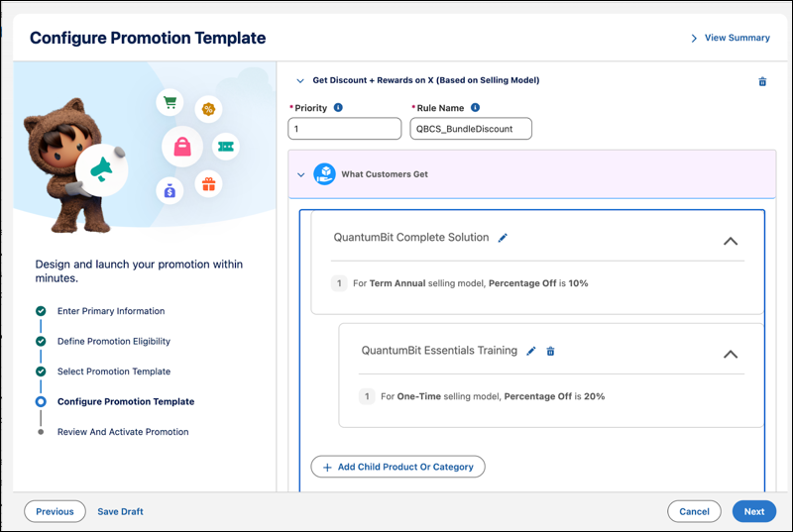Click the What Customers Get heading text

click(385, 174)
